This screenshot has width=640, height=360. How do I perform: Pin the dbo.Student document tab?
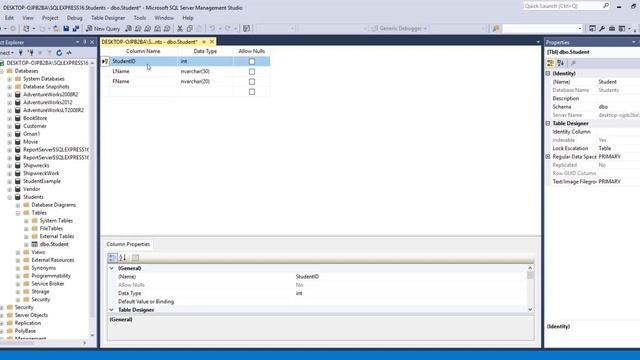coord(204,42)
